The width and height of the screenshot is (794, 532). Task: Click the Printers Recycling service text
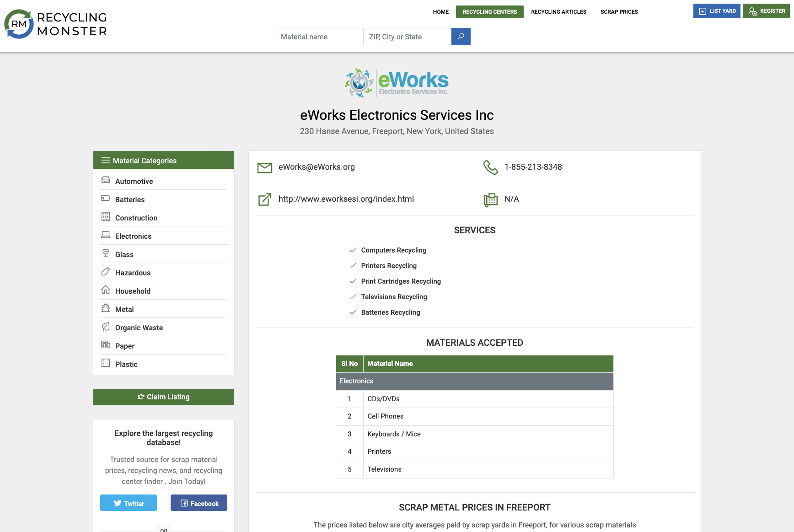click(389, 266)
